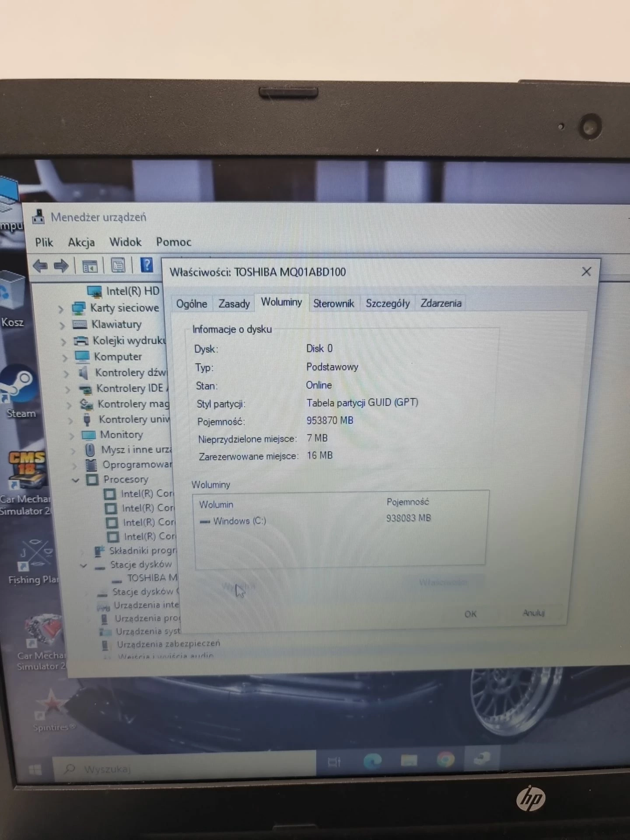630x840 pixels.
Task: Switch to the Ogólne tab
Action: coord(192,304)
